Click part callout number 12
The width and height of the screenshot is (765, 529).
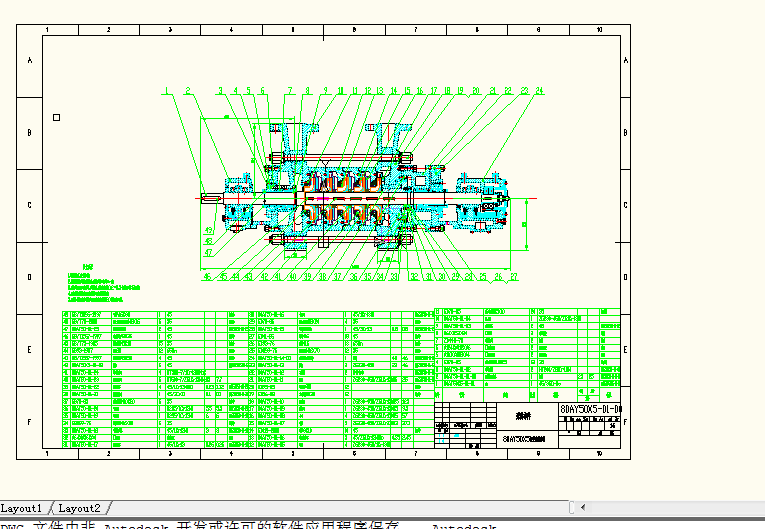tap(368, 90)
